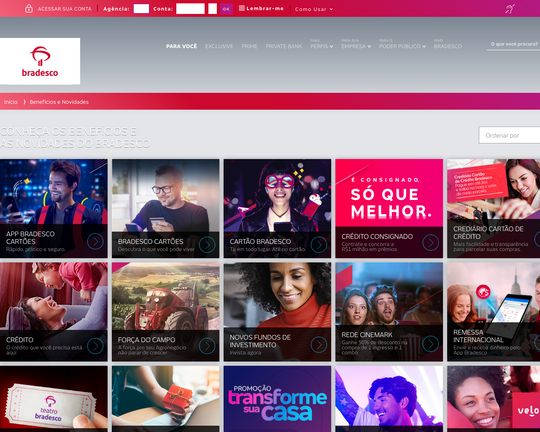Open Crédito card arrow icon
The height and width of the screenshot is (432, 540).
pyautogui.click(x=95, y=346)
